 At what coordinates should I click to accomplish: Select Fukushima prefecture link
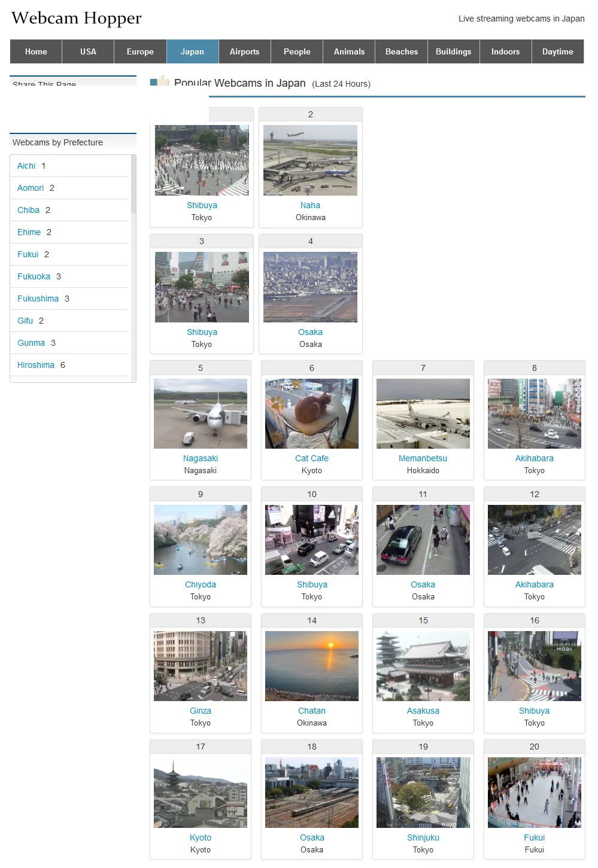pos(38,299)
